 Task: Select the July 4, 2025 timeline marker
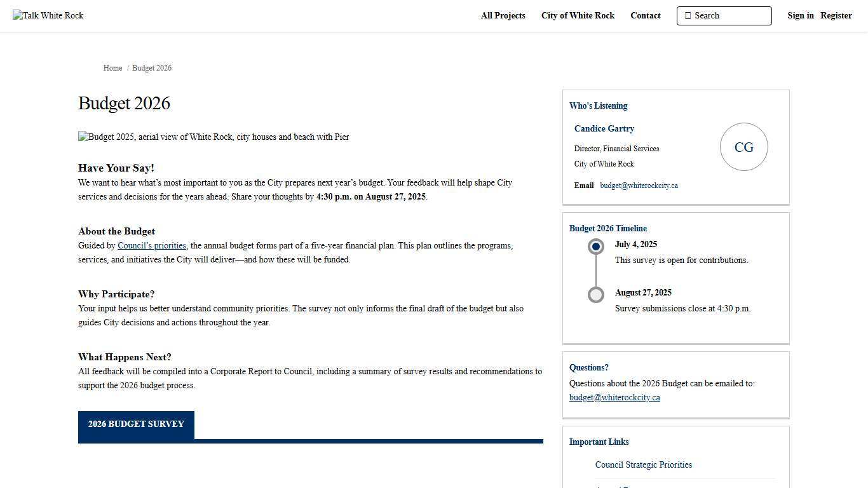tap(595, 247)
